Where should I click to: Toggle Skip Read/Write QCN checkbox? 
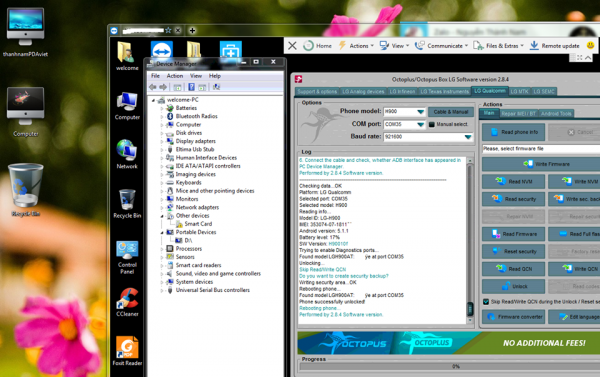486,302
